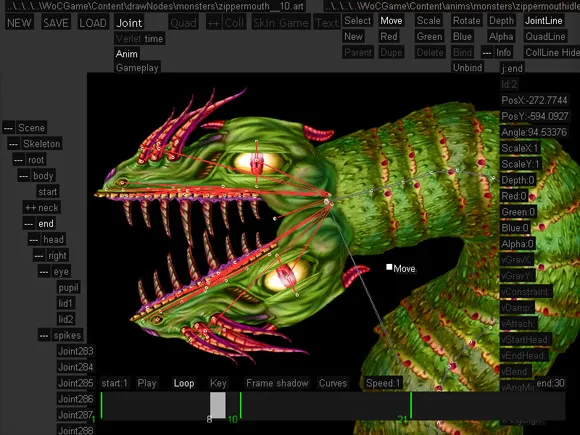Toggle Frame shadow display
The height and width of the screenshot is (435, 580).
[277, 383]
